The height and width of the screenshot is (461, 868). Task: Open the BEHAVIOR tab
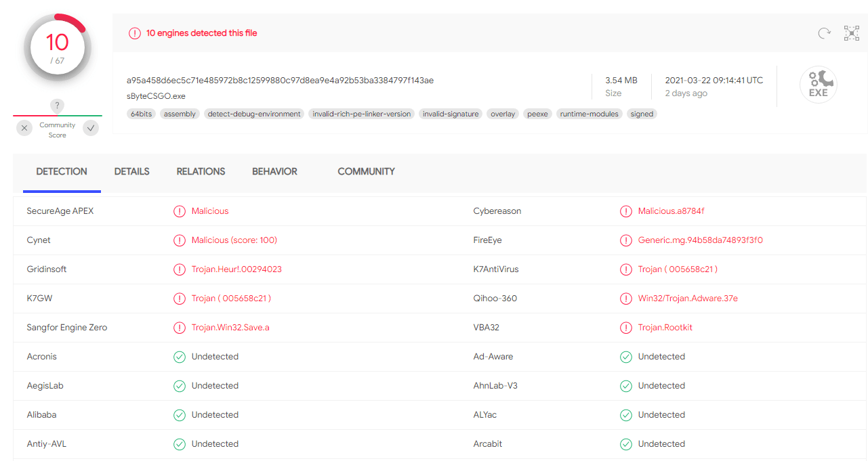click(x=274, y=172)
